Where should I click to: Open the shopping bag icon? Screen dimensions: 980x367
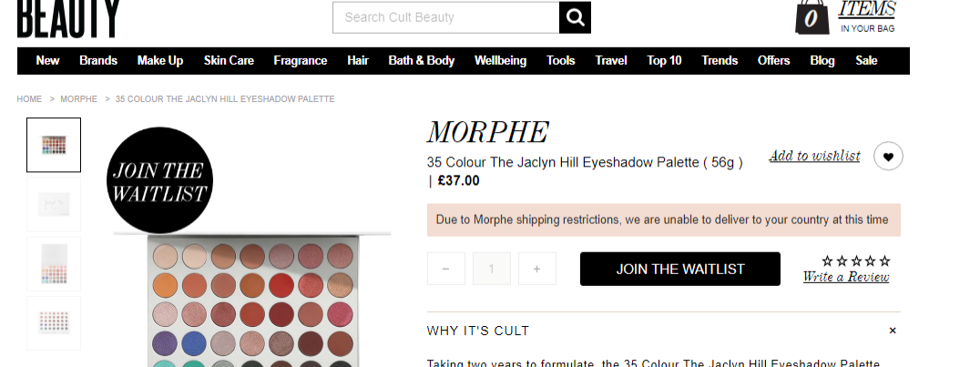(812, 17)
